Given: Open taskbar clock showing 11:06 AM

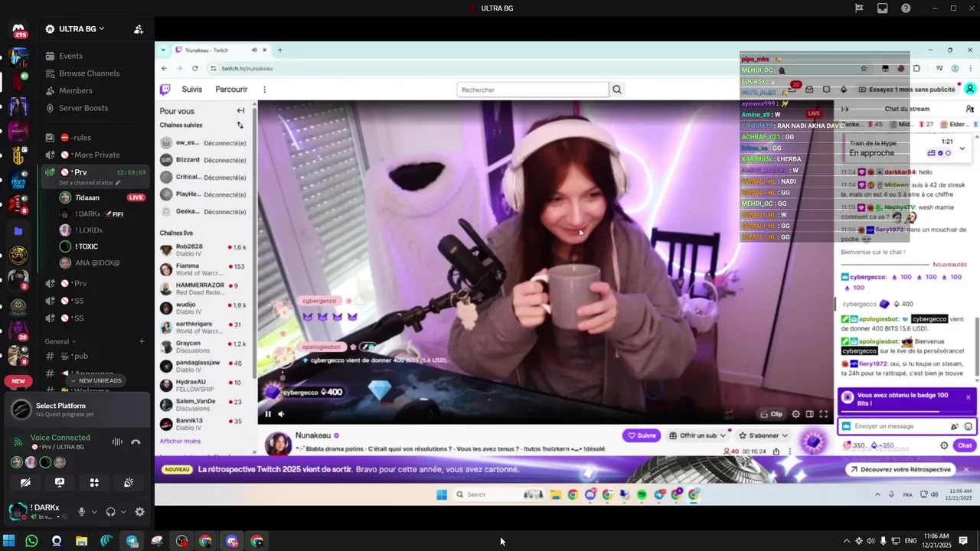Looking at the screenshot, I should [936, 540].
